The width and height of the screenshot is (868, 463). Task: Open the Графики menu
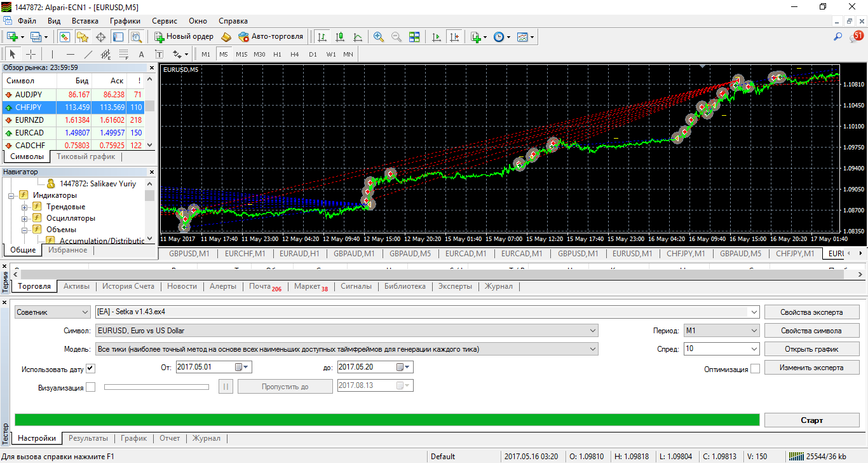tap(125, 21)
